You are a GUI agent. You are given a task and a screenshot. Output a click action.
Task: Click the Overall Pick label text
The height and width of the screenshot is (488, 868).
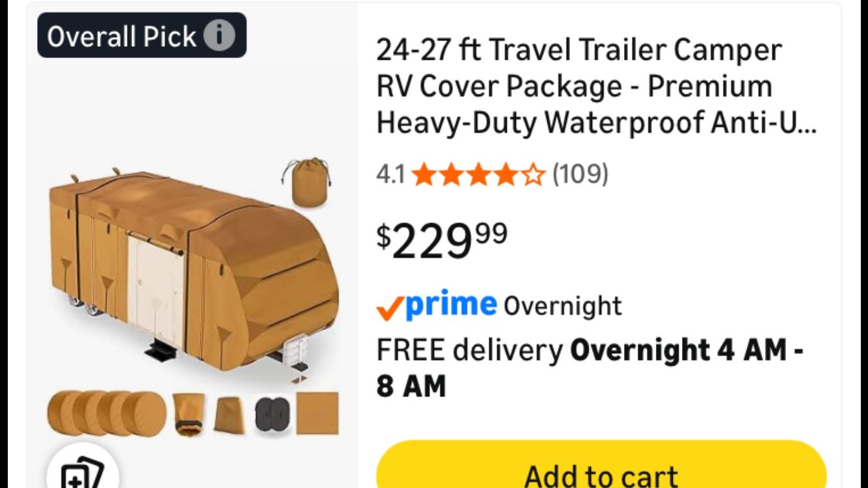[121, 36]
